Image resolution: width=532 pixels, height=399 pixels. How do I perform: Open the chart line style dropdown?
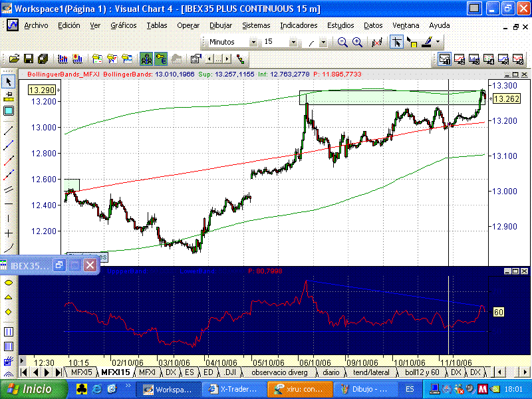[x=323, y=42]
